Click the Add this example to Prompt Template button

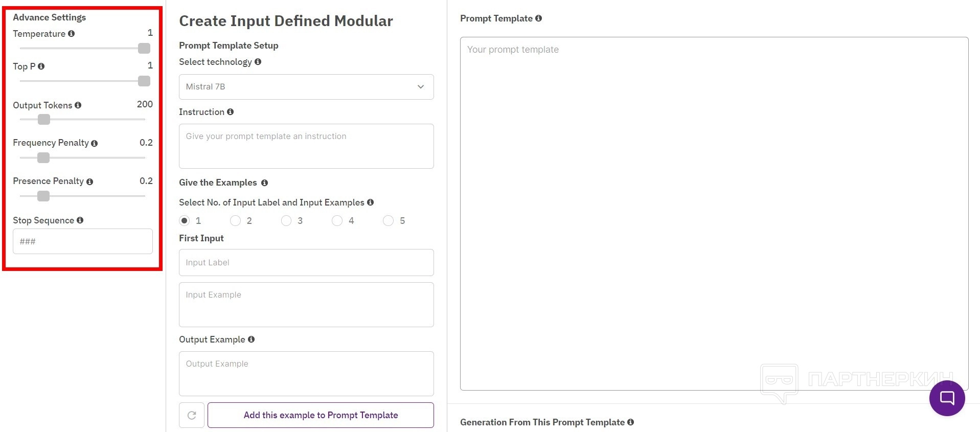click(321, 415)
